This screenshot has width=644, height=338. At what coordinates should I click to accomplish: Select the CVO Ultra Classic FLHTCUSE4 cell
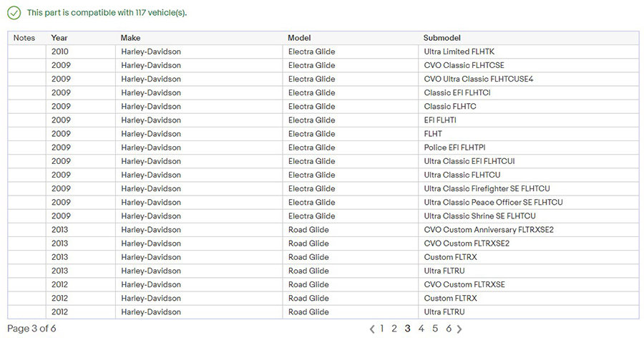pyautogui.click(x=529, y=79)
